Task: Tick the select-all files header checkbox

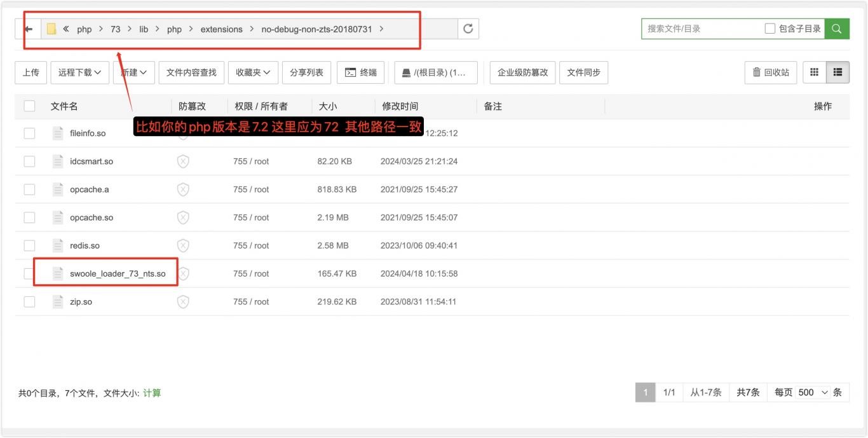Action: click(x=29, y=106)
